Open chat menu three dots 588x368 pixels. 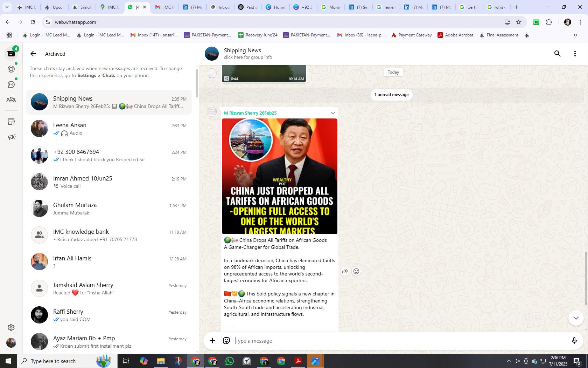tap(575, 54)
